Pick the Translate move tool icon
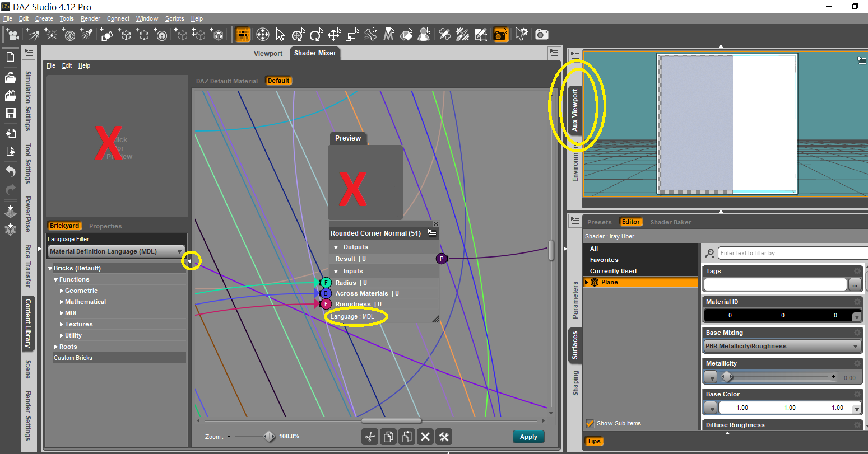868x454 pixels. pos(334,35)
